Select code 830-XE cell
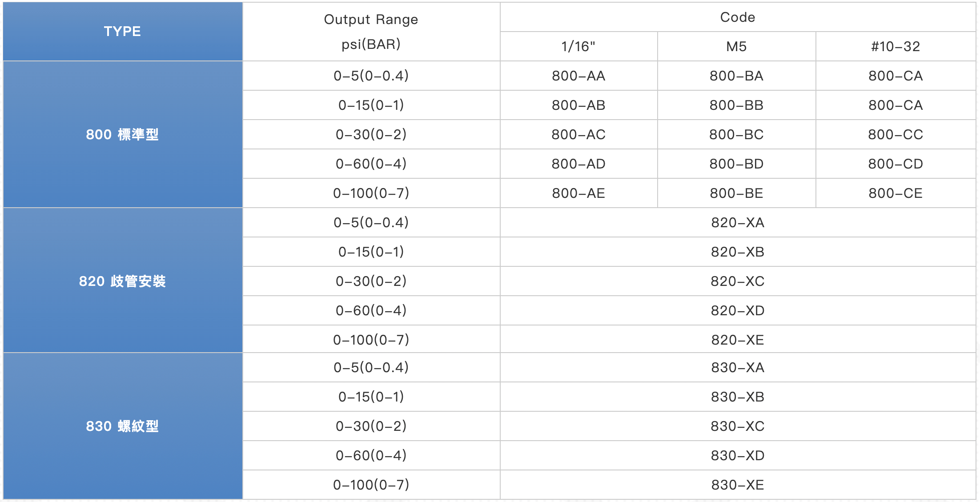Image resolution: width=980 pixels, height=502 pixels. click(738, 485)
